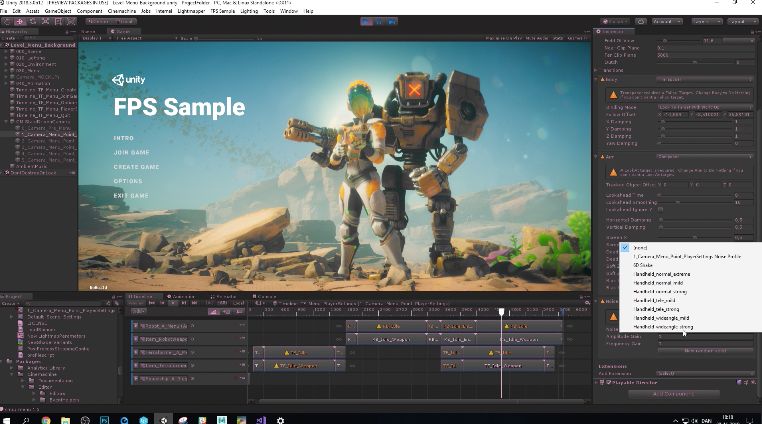Click the Add Component button
This screenshot has width=762, height=424.
(674, 394)
